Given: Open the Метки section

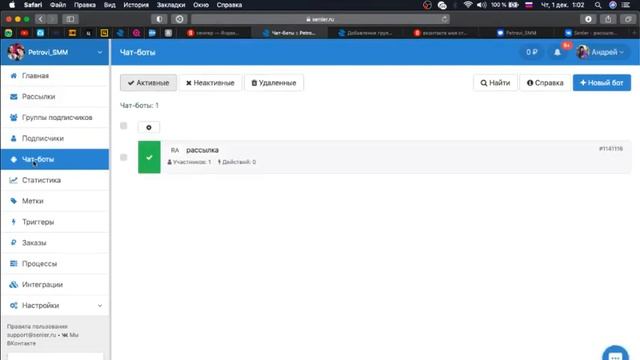Looking at the screenshot, I should [x=55, y=201].
